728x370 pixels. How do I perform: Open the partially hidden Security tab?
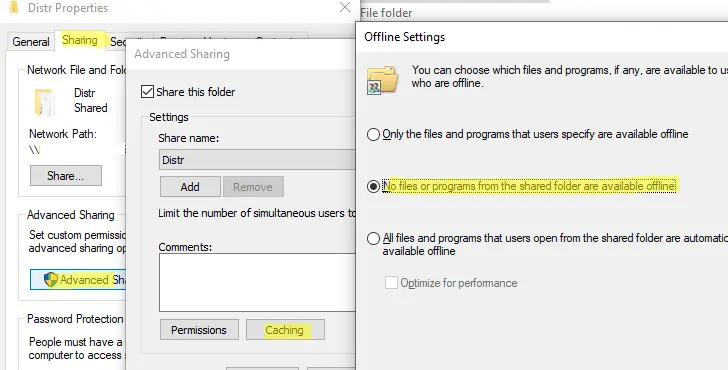(117, 42)
